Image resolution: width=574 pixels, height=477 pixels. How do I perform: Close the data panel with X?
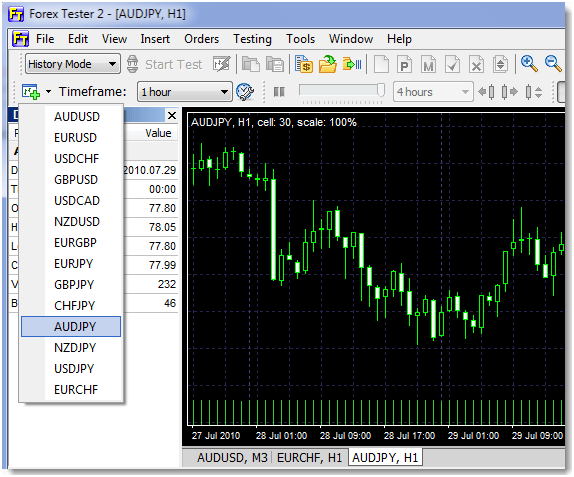click(172, 116)
